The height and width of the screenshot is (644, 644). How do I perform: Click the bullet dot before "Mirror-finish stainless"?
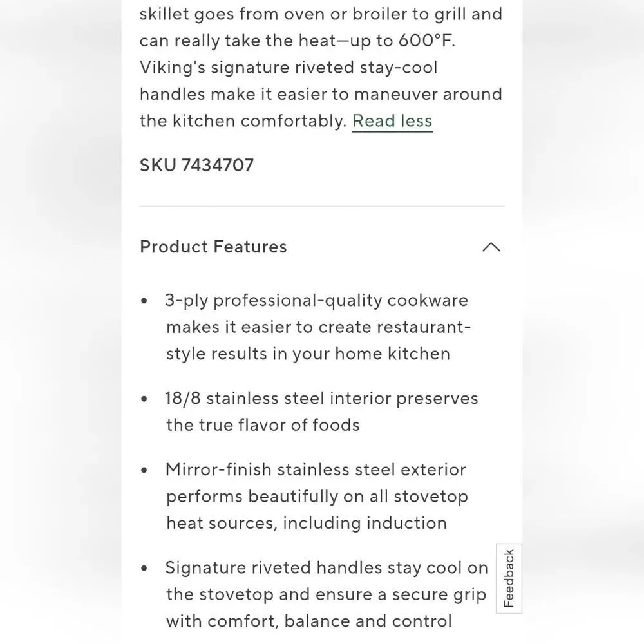coord(144,470)
